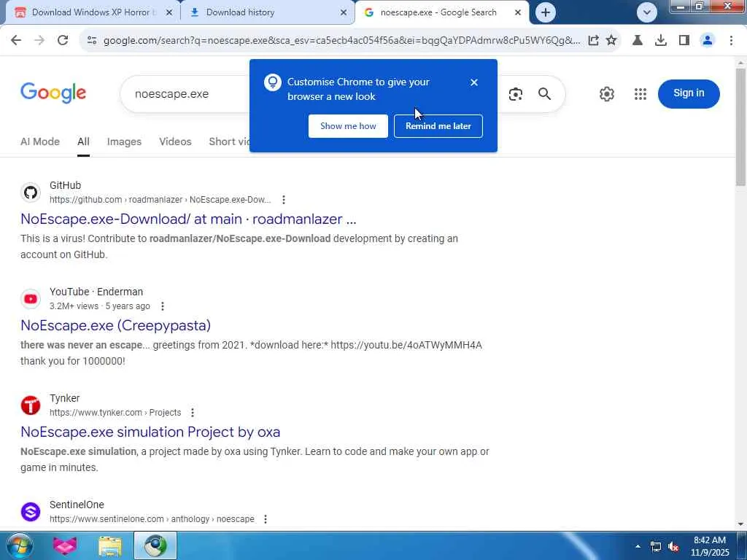Viewport: 747px width, 560px height.
Task: Open network status tray icon
Action: pyautogui.click(x=656, y=547)
